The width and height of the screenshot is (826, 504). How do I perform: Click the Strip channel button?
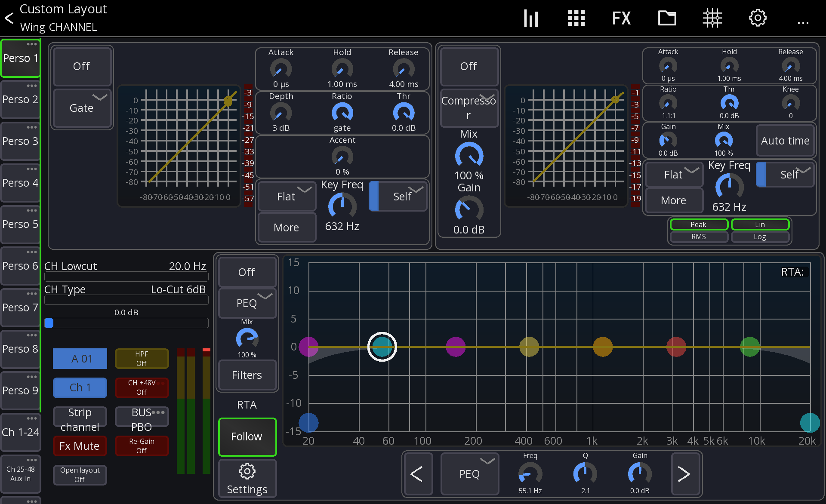80,417
